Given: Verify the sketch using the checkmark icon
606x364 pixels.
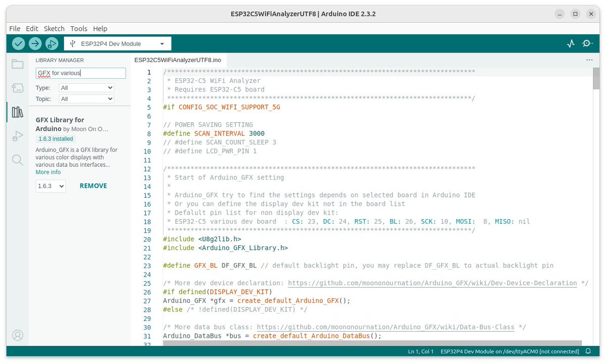Looking at the screenshot, I should click(18, 43).
